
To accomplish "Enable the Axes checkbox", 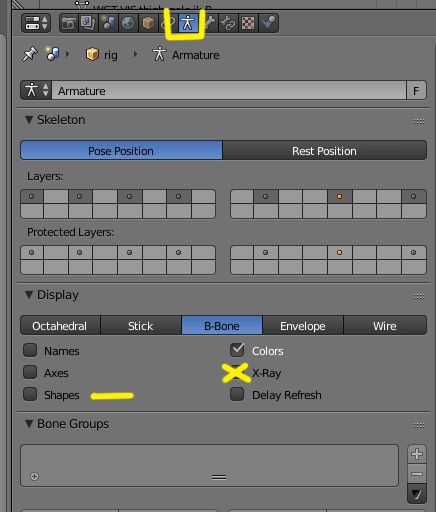I will [30, 372].
